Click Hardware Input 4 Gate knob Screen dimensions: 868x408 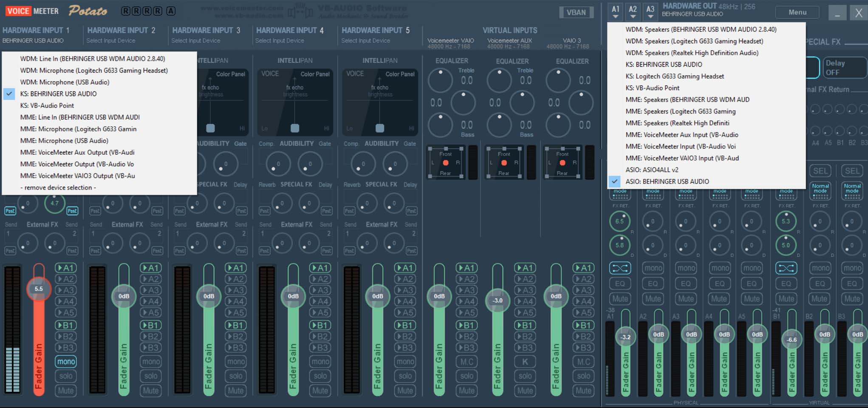point(310,164)
